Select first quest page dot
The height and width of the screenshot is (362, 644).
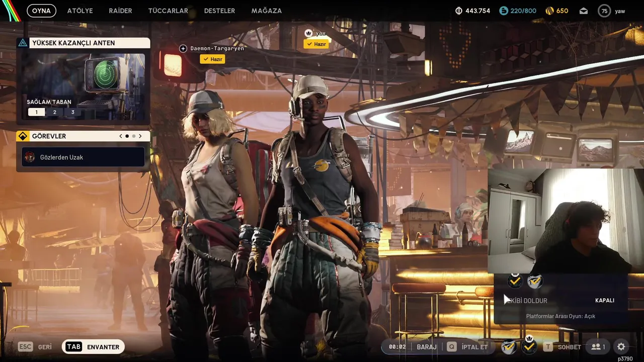point(127,136)
